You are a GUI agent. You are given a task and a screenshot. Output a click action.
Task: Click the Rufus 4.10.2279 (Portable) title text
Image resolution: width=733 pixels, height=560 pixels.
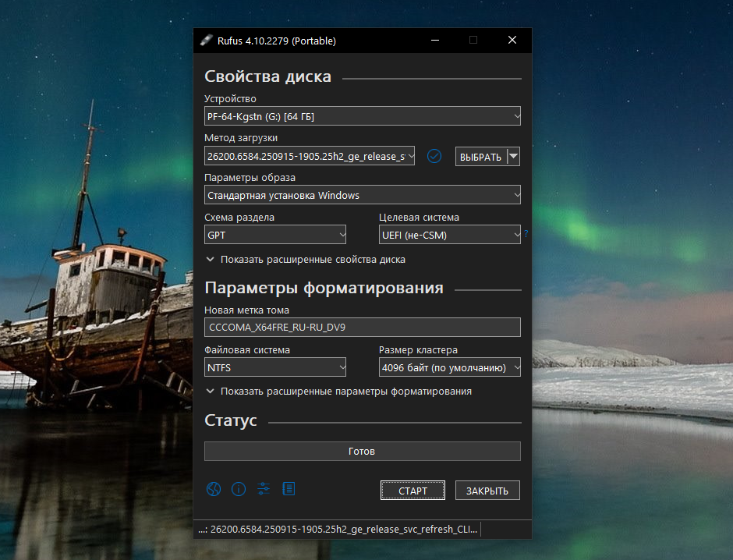pos(277,41)
